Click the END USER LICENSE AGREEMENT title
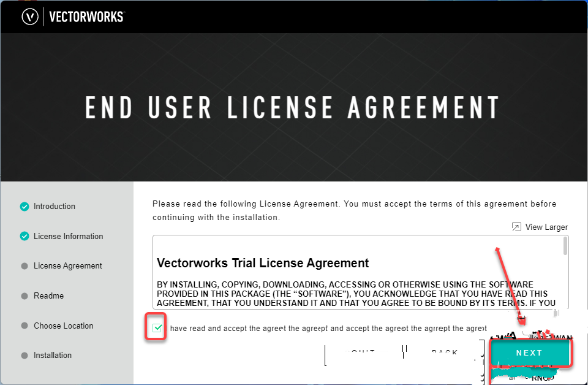The height and width of the screenshot is (385, 588). pos(293,108)
